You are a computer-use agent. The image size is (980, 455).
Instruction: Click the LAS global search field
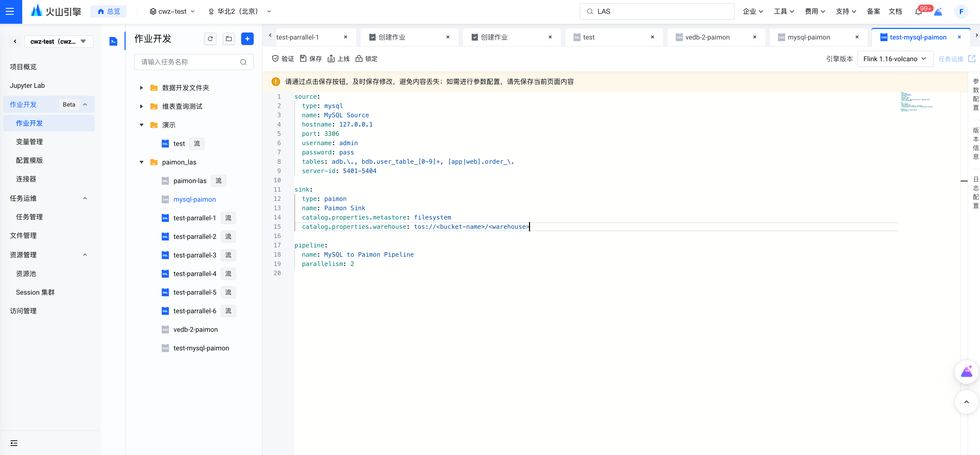(x=657, y=11)
